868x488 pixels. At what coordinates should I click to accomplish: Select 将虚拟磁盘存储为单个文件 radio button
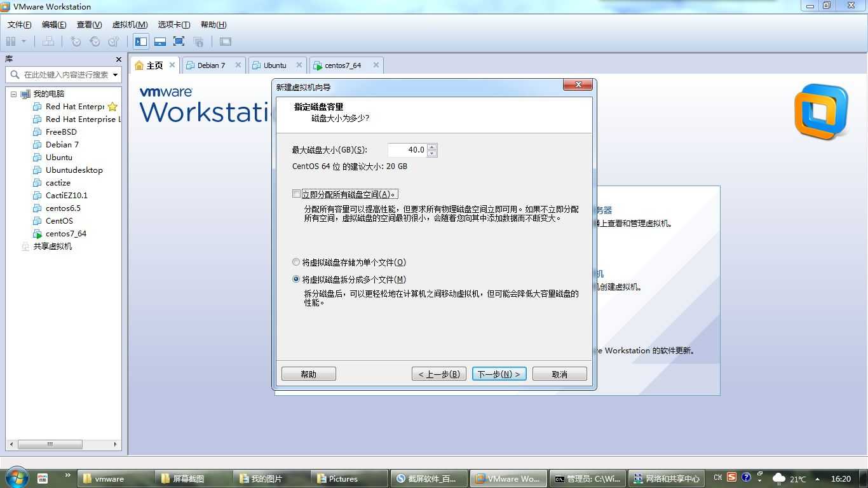click(296, 262)
